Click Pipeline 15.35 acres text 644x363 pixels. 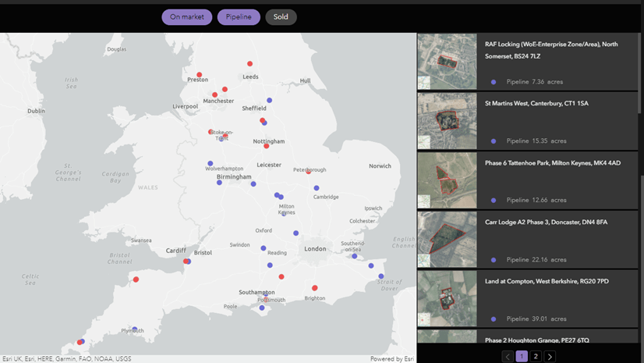536,141
